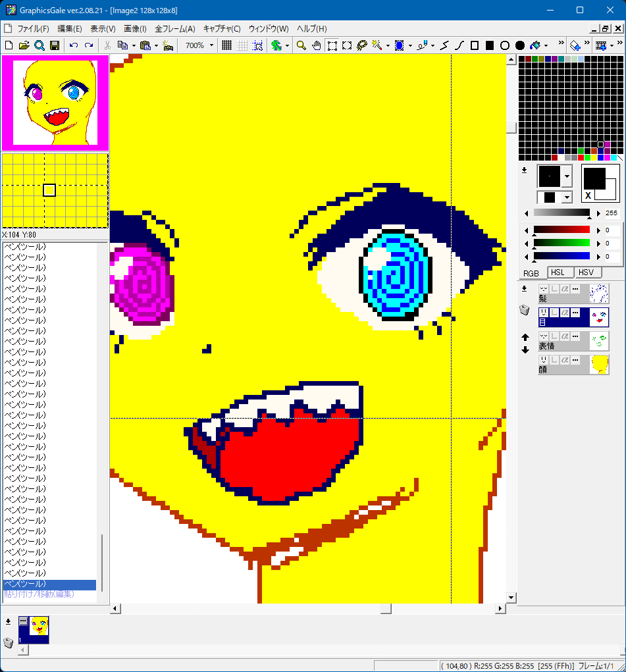Move layer up with the up arrow

coord(525,337)
